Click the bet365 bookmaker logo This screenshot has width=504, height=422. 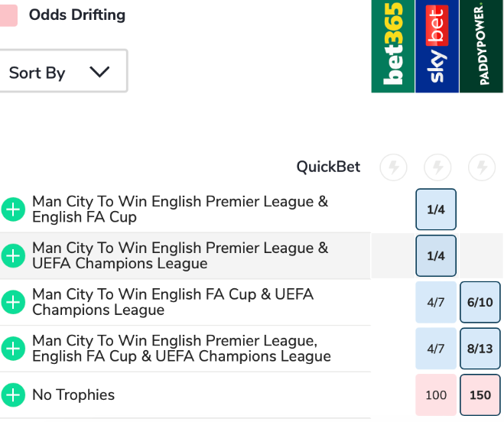[x=393, y=46]
